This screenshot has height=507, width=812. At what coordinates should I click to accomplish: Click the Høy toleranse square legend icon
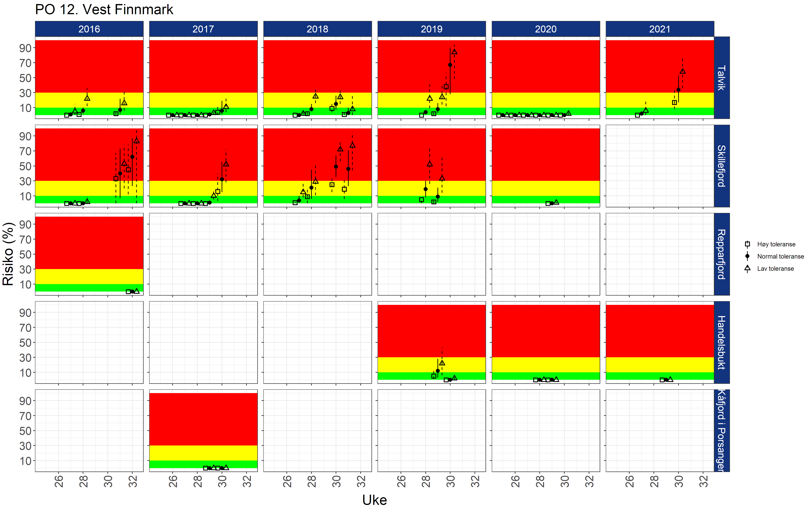(747, 244)
